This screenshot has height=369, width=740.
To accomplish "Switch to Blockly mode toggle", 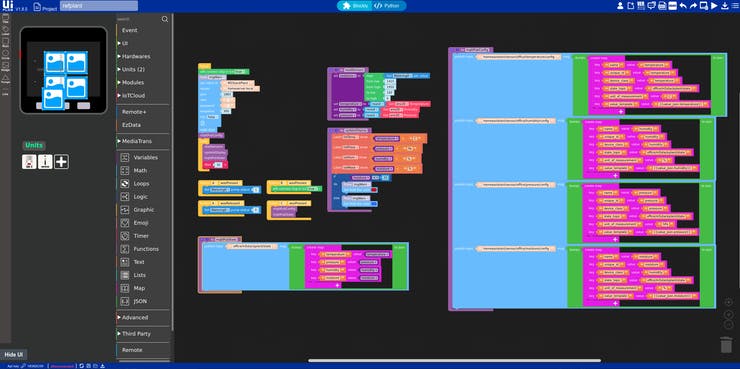I will (x=353, y=6).
